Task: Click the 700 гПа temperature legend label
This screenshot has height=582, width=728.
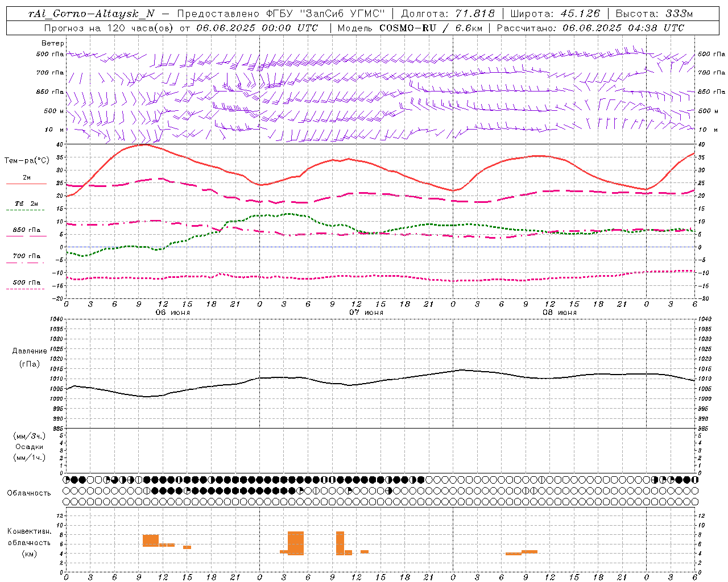Action: coord(27,256)
